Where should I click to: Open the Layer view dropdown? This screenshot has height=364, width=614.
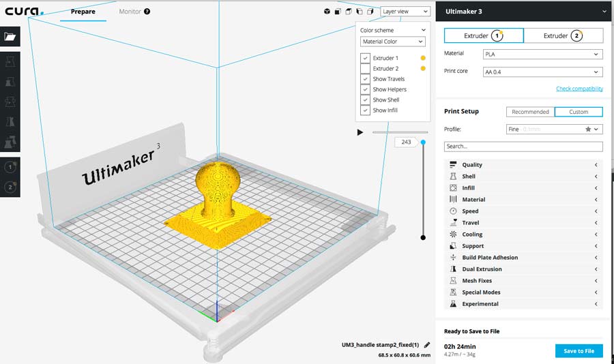click(x=405, y=12)
